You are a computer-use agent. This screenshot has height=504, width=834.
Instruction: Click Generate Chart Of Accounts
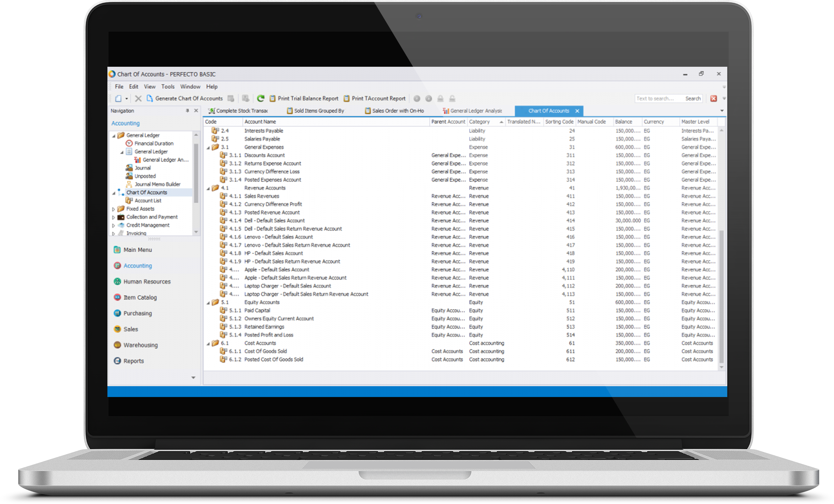(185, 99)
